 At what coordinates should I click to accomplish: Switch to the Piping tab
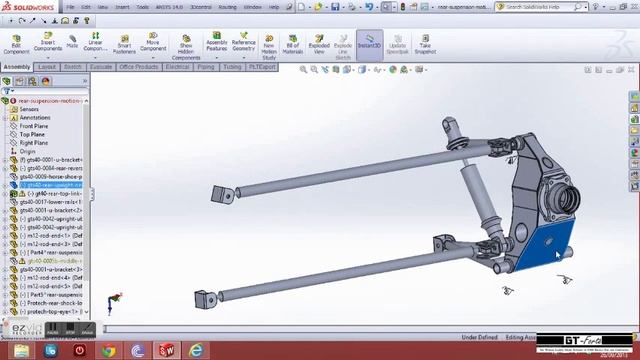pos(206,67)
